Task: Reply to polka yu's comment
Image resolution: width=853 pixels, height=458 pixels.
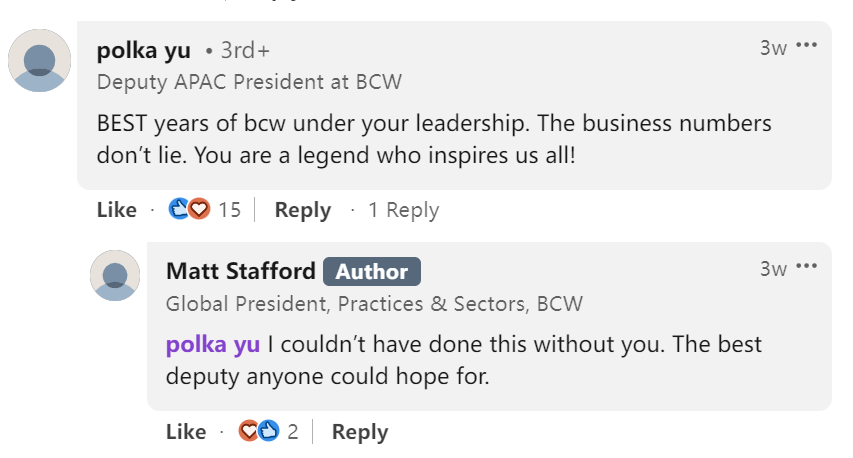Action: (302, 210)
